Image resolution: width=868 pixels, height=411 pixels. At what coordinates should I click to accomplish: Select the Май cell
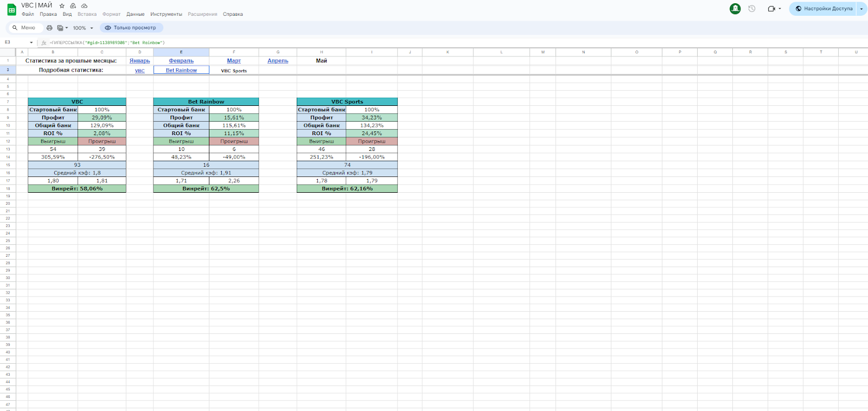click(x=321, y=61)
